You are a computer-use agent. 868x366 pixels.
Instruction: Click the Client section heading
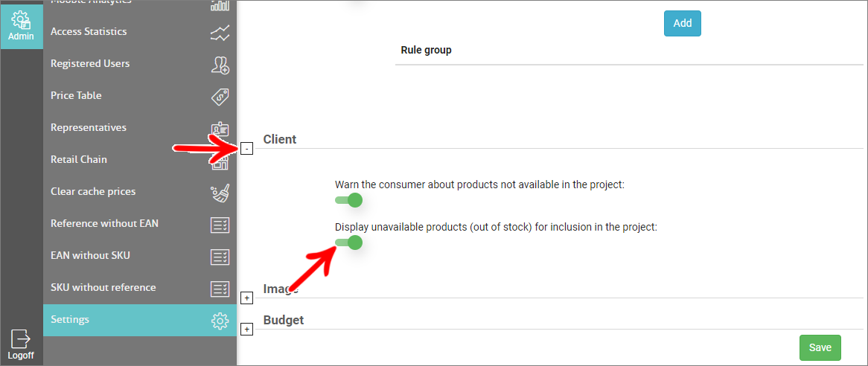[x=280, y=139]
